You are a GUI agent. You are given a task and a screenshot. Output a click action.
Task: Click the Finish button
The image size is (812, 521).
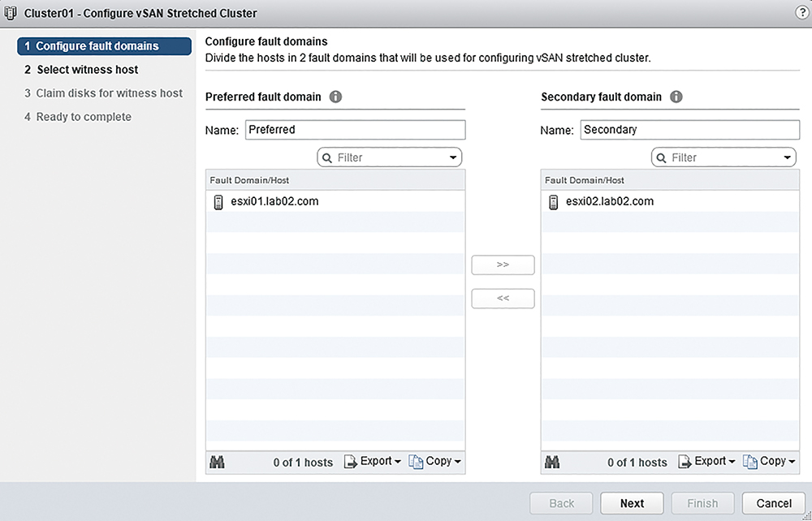[x=702, y=503]
